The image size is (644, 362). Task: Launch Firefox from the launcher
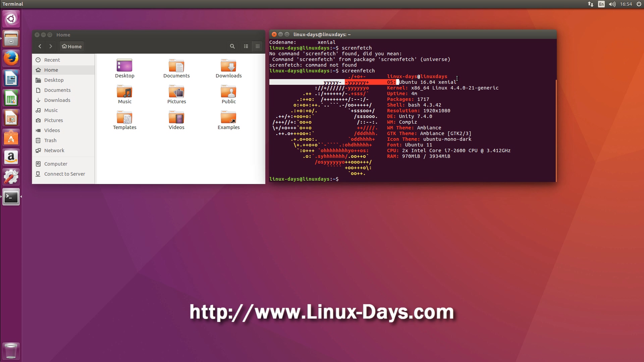click(x=11, y=58)
